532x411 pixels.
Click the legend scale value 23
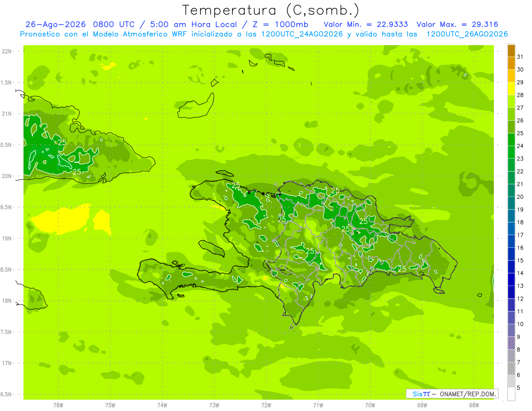(520, 159)
